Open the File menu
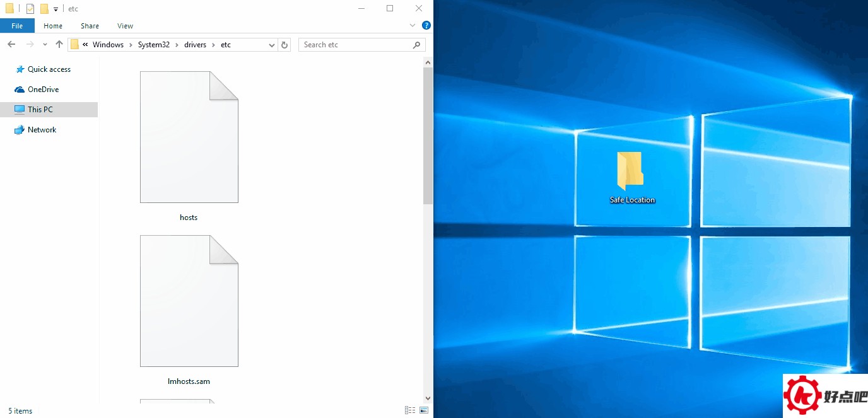Viewport: 868px width, 418px height. 17,26
